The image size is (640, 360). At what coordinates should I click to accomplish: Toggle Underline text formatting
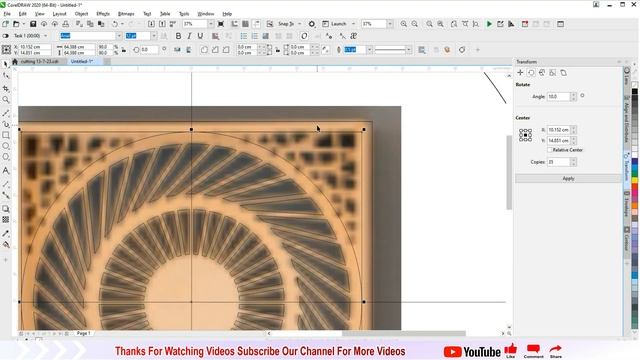(x=200, y=36)
